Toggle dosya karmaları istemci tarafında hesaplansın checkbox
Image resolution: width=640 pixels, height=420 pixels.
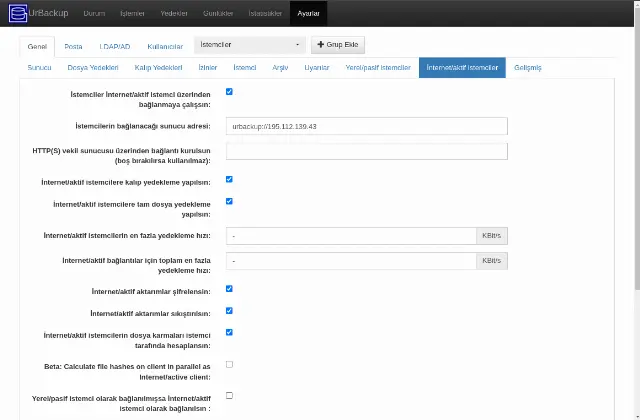(229, 333)
